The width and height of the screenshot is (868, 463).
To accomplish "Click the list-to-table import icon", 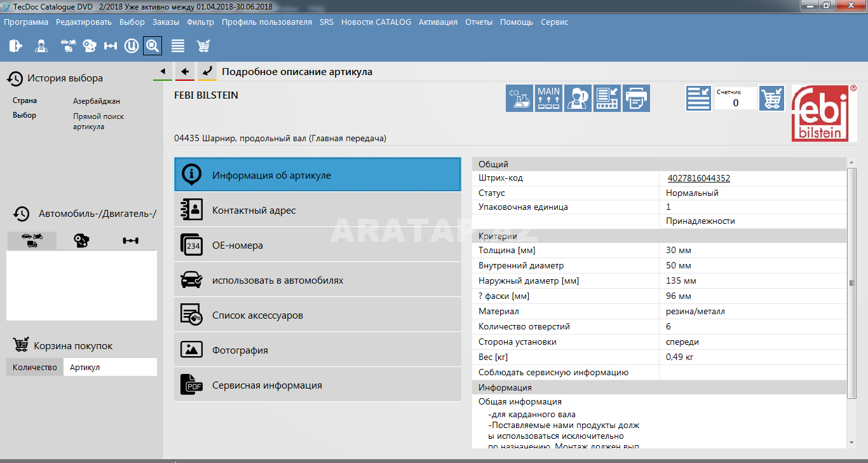I will (x=607, y=99).
